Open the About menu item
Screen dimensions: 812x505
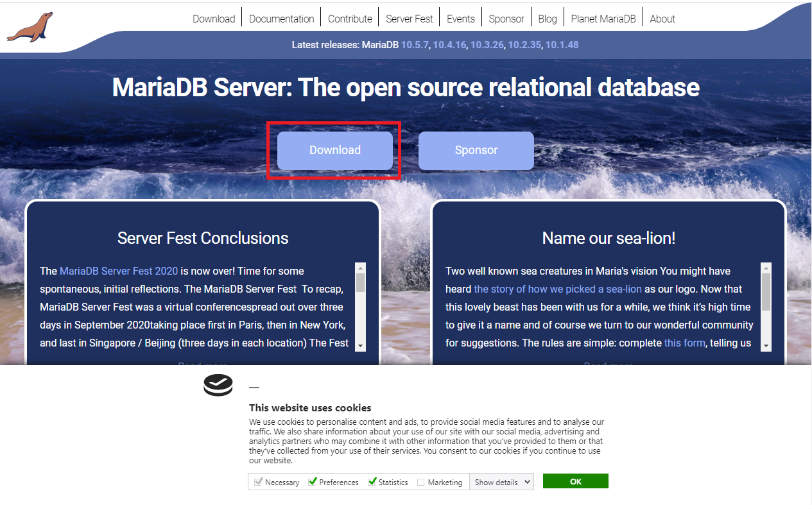pos(662,19)
